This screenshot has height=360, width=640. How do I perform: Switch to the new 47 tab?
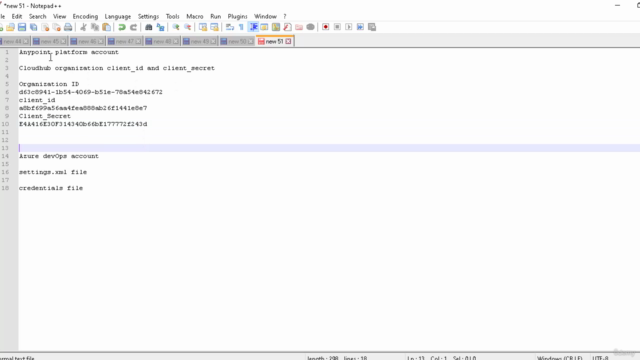(x=124, y=42)
